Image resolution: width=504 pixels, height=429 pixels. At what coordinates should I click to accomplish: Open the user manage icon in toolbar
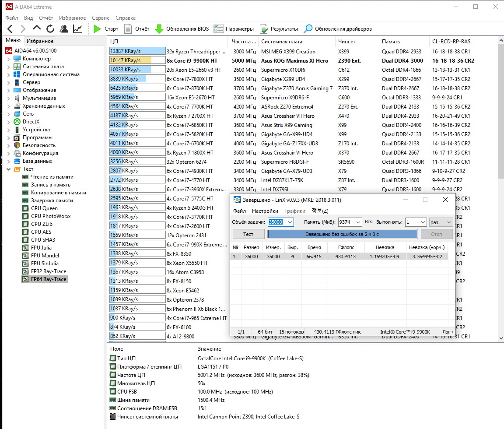tap(64, 29)
